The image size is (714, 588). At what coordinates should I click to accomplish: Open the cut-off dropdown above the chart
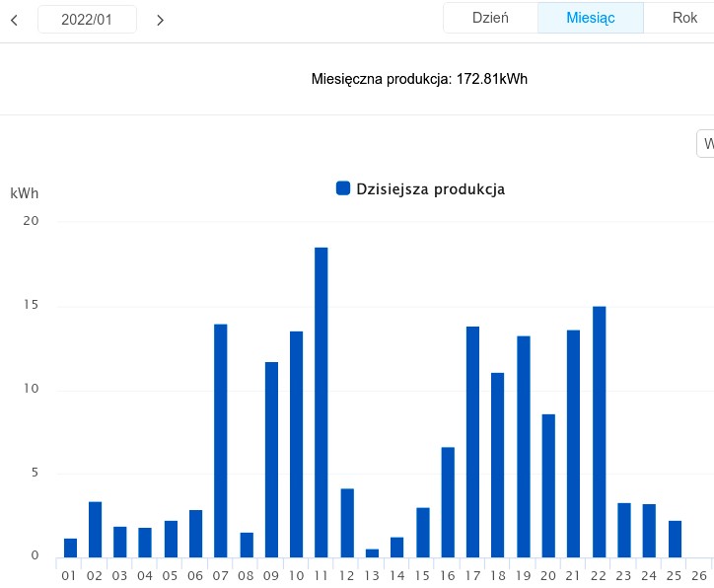pos(706,143)
